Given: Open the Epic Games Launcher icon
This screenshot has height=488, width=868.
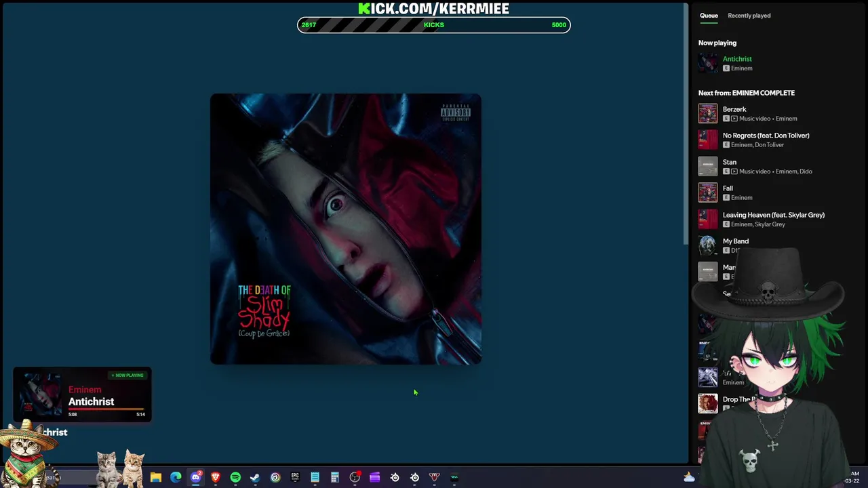Looking at the screenshot, I should (295, 477).
